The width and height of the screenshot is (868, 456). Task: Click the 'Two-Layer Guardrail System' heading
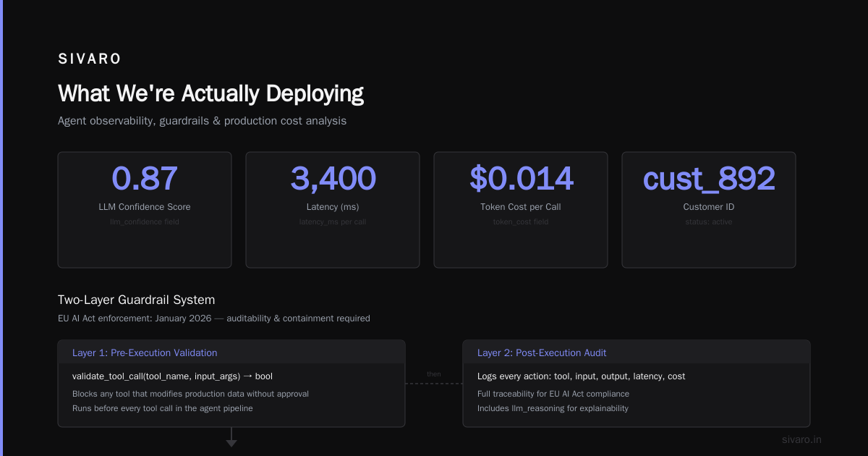136,300
